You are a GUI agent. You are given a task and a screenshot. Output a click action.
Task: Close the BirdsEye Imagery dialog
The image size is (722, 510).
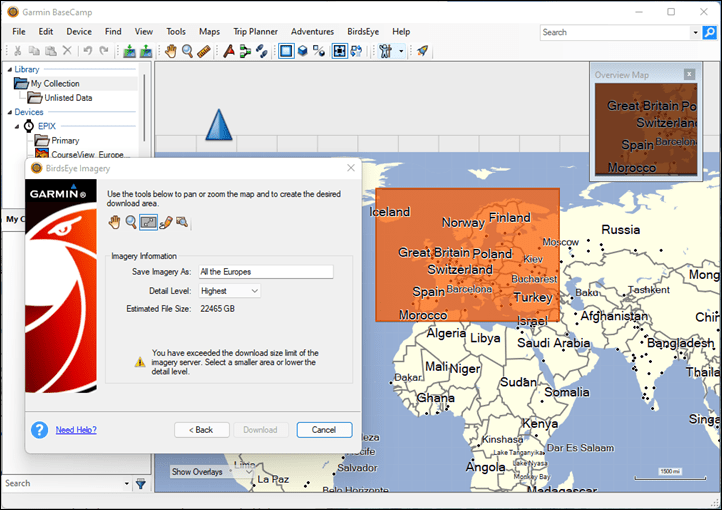351,168
